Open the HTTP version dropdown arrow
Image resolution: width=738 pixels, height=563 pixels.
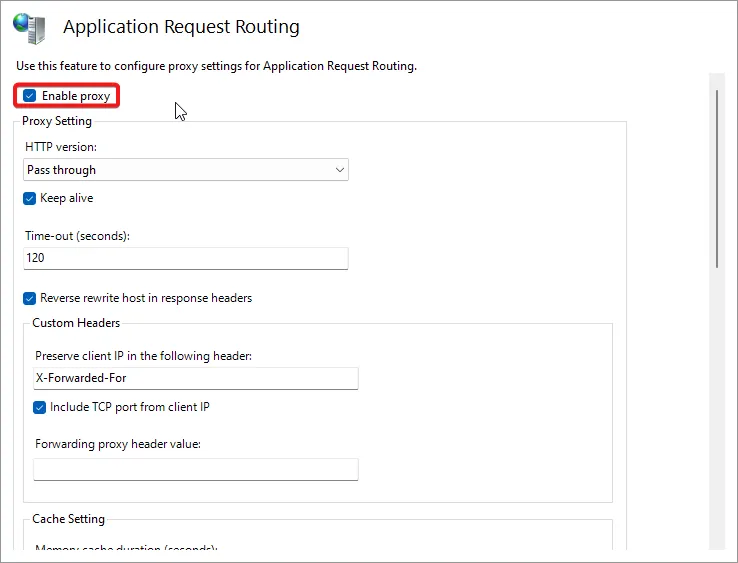click(340, 170)
